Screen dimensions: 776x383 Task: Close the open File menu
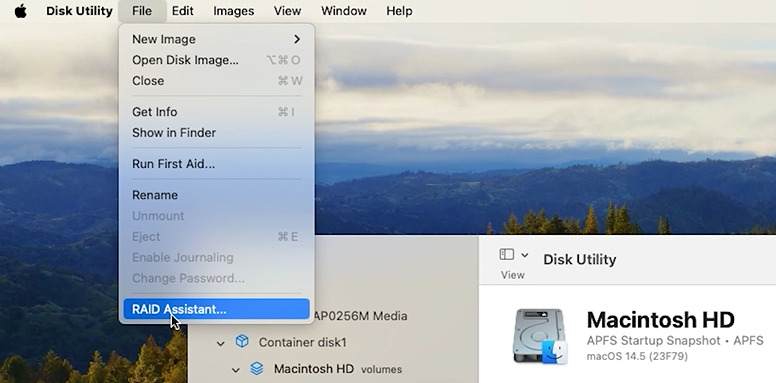[142, 11]
